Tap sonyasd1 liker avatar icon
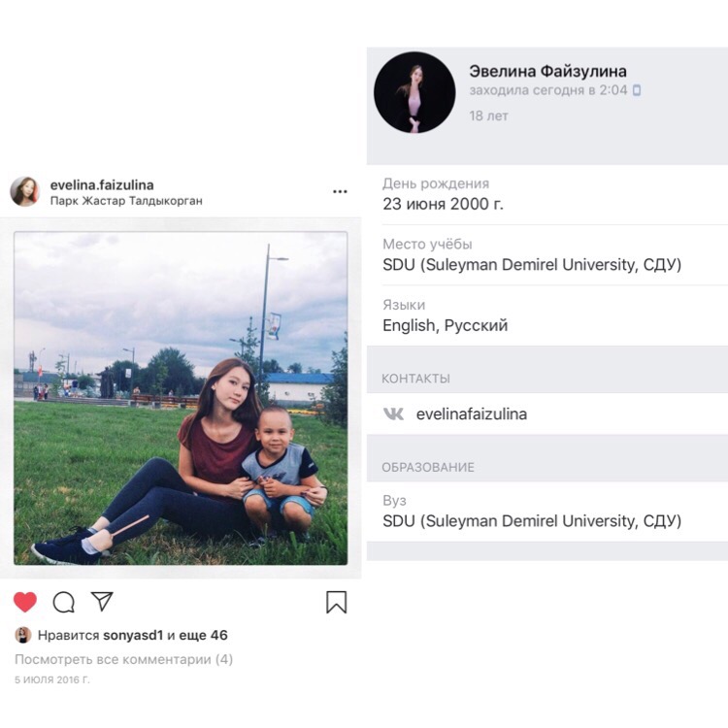The image size is (728, 728). tap(22, 635)
